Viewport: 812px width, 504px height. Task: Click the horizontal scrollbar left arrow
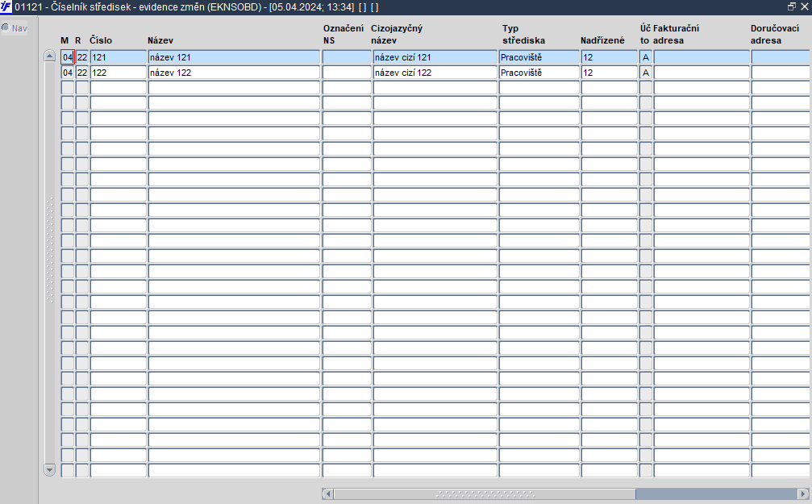pos(328,494)
